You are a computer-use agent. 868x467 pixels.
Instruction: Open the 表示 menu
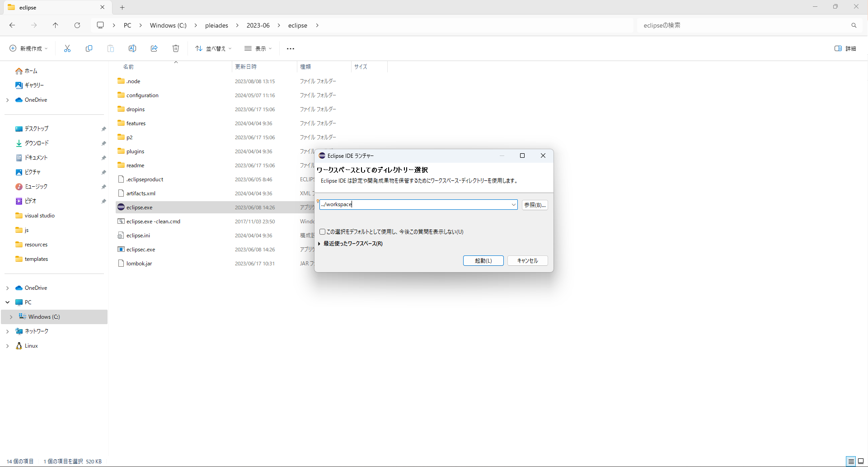[x=258, y=48]
